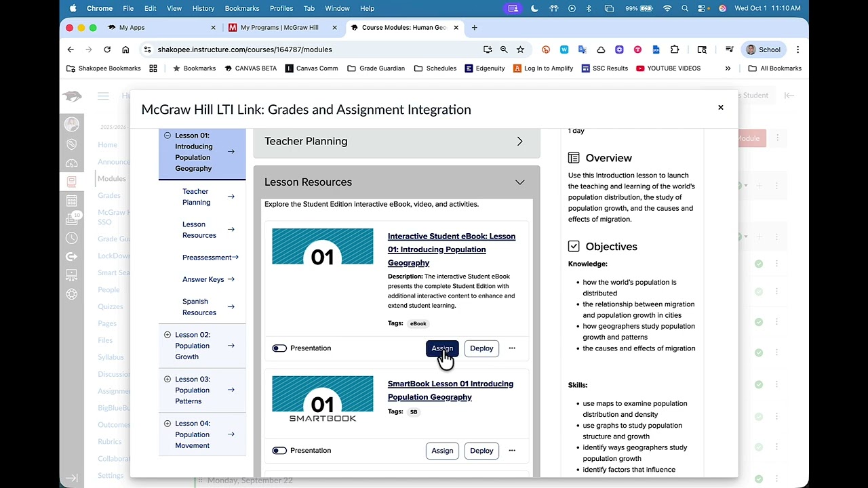Open Canvas History clock icon

71,238
